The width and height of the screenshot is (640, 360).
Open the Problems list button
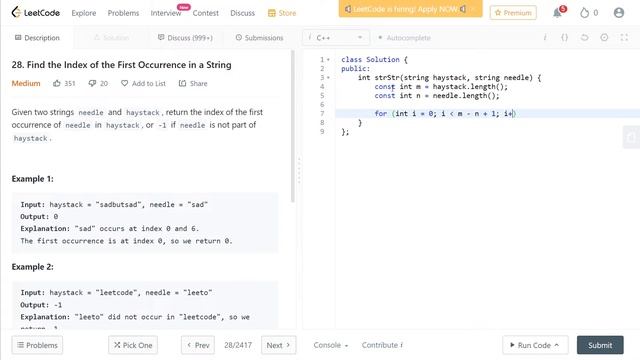(37, 345)
